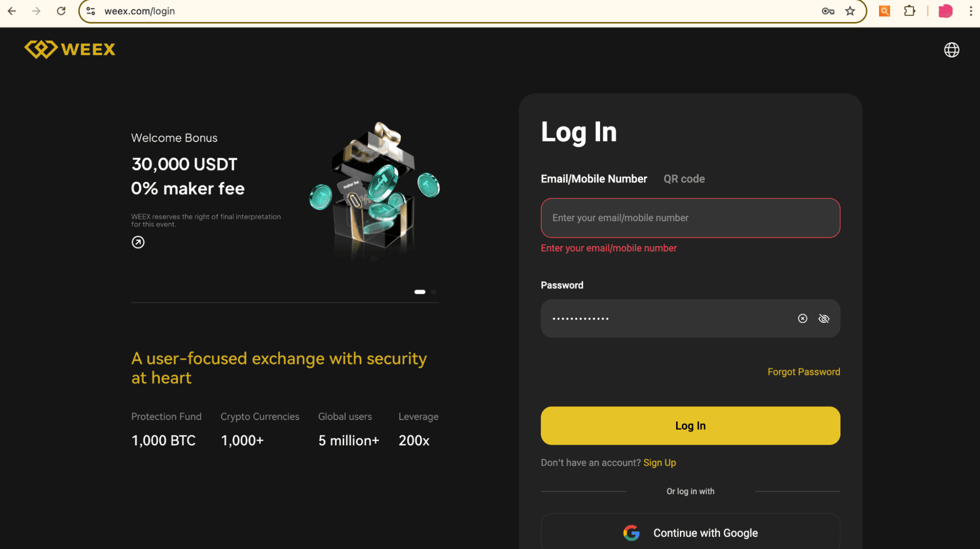The height and width of the screenshot is (549, 980).
Task: Click the saved passwords key icon in address bar
Action: point(828,11)
